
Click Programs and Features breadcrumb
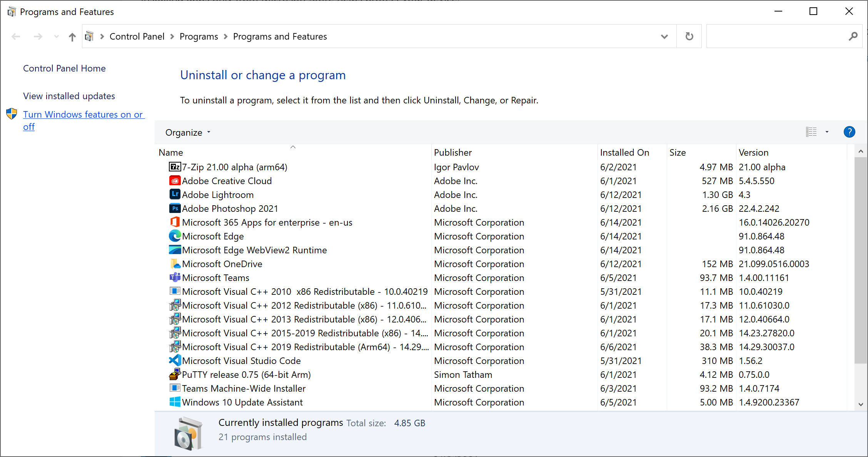280,37
